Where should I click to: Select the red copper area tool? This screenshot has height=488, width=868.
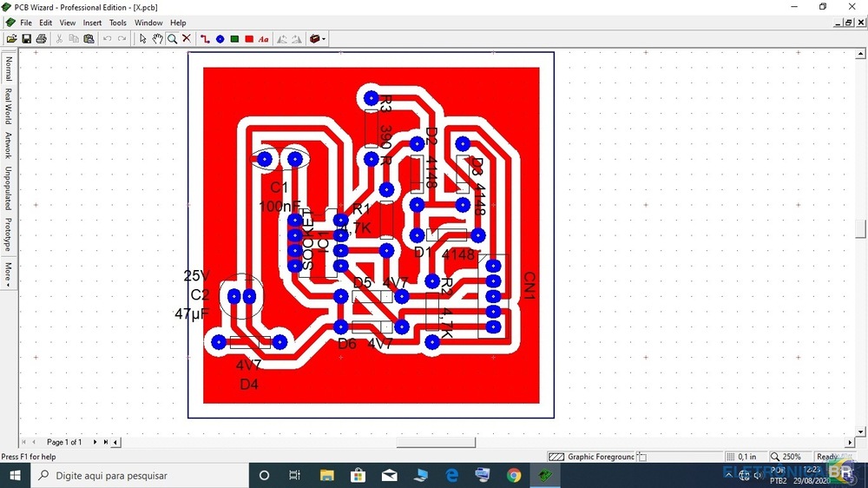249,39
